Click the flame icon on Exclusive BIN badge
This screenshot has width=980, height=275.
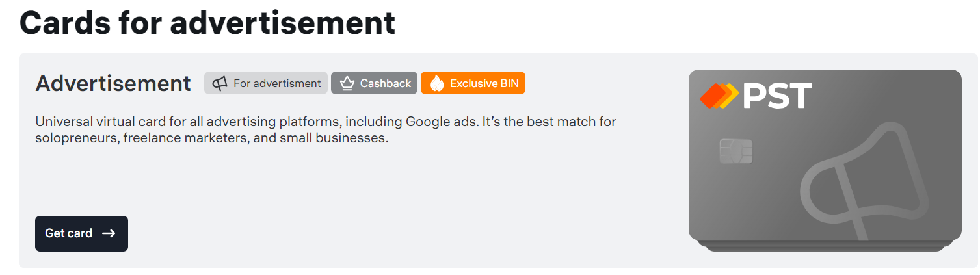click(x=436, y=83)
